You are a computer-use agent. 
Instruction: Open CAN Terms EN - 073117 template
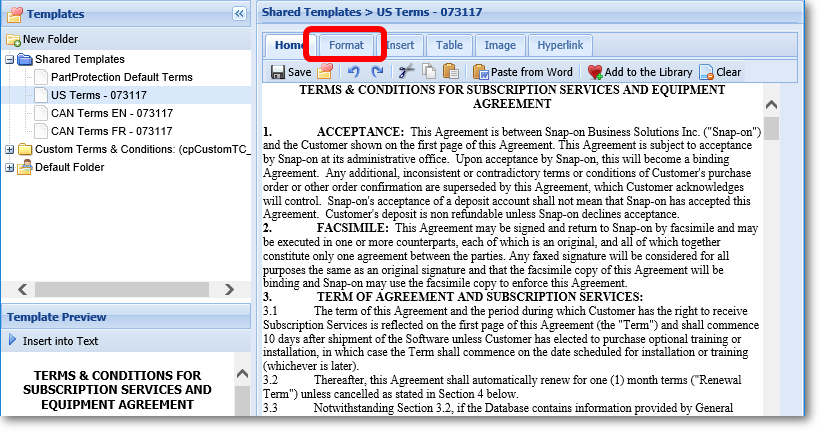[111, 113]
